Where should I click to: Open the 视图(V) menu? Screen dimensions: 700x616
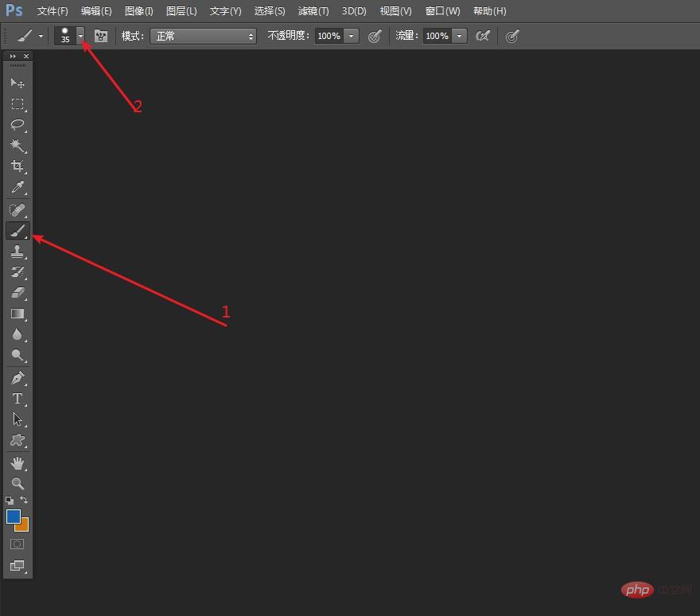click(x=396, y=11)
